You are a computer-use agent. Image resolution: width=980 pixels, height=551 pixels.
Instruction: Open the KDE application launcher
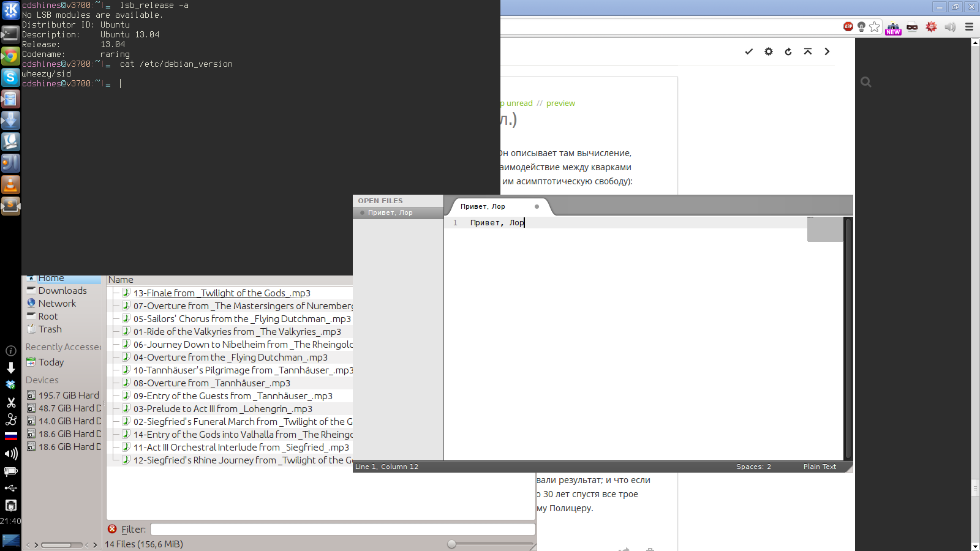pyautogui.click(x=10, y=10)
